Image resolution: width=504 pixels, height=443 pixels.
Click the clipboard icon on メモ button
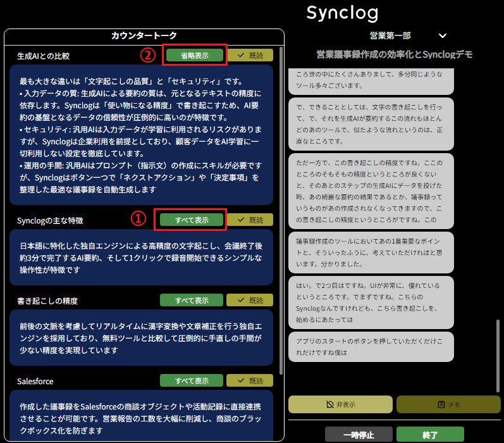point(441,404)
